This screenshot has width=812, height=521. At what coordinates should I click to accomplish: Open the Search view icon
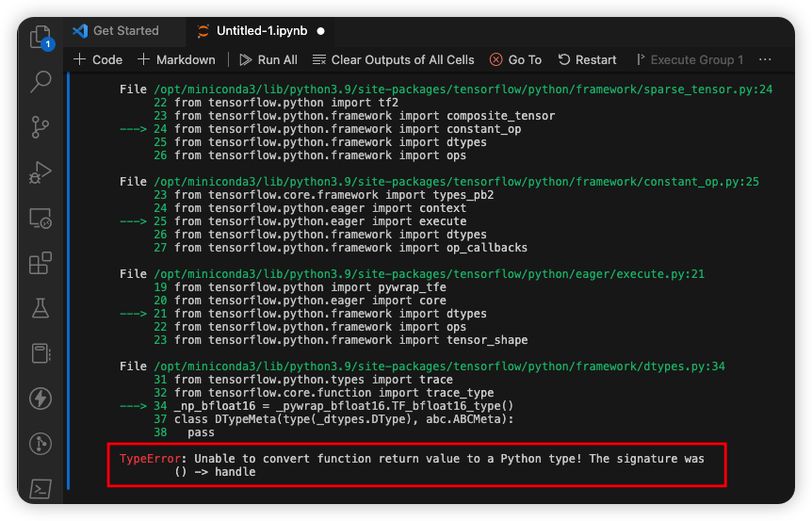click(x=41, y=82)
